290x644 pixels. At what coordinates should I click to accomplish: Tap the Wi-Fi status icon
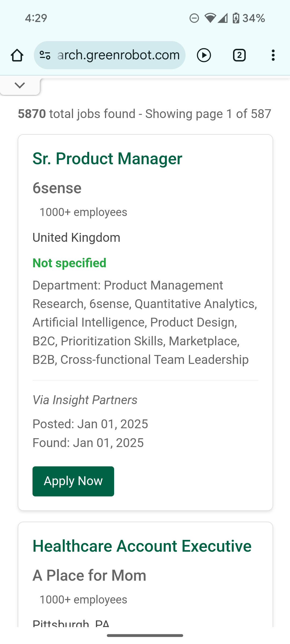[x=210, y=18]
